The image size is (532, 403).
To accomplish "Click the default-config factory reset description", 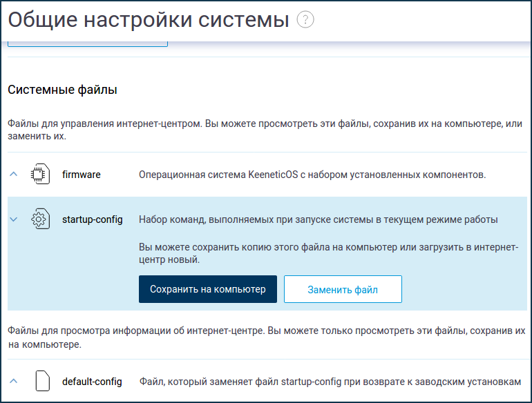I will (330, 382).
